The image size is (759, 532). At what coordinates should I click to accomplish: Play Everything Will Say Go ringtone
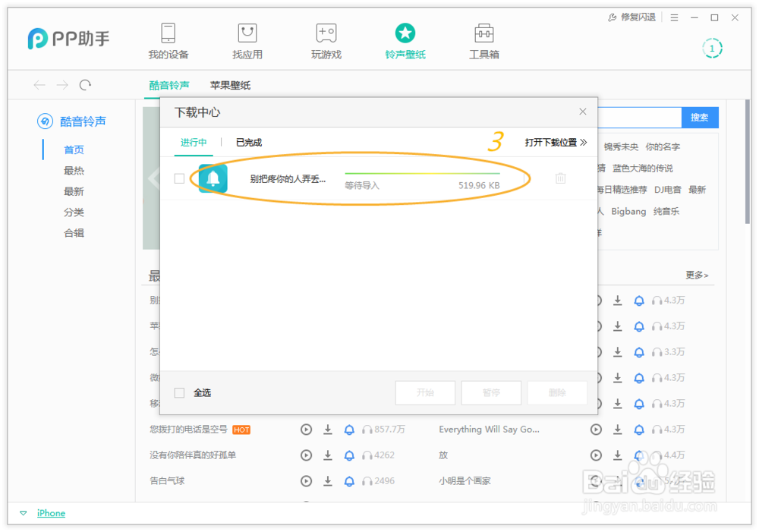(596, 430)
